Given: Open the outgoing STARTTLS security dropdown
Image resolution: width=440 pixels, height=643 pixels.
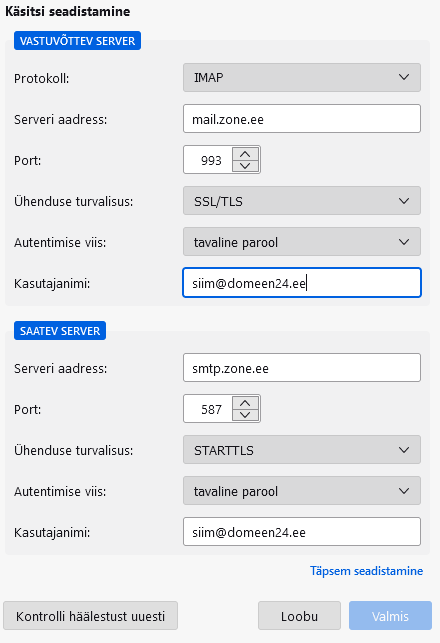Looking at the screenshot, I should 302,450.
